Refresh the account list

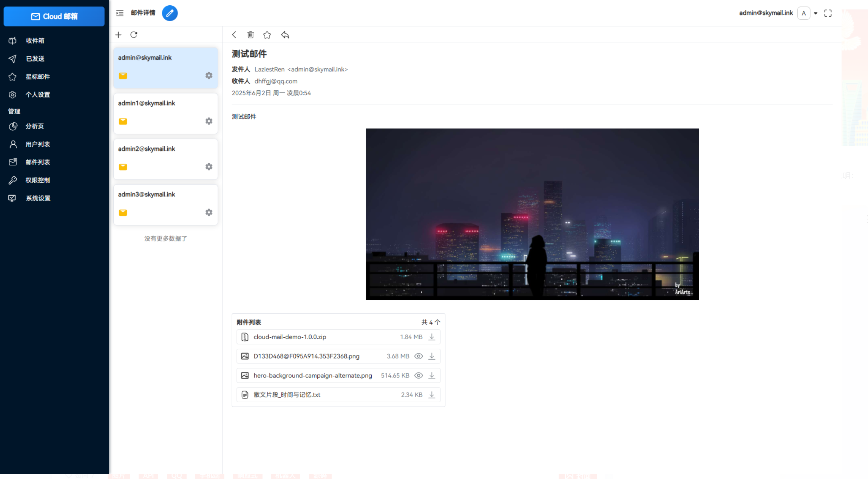pyautogui.click(x=134, y=35)
